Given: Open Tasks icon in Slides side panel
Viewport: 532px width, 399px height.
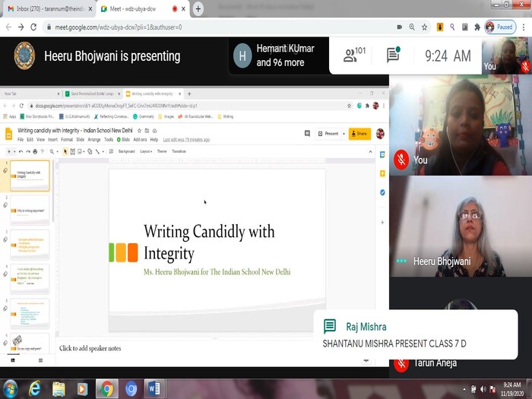Looking at the screenshot, I should [382, 192].
